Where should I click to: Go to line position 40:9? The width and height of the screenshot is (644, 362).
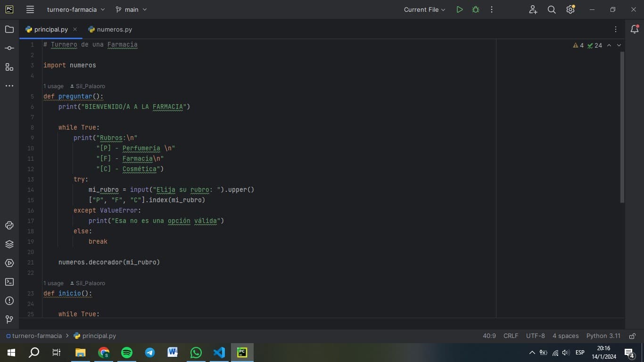point(489,336)
